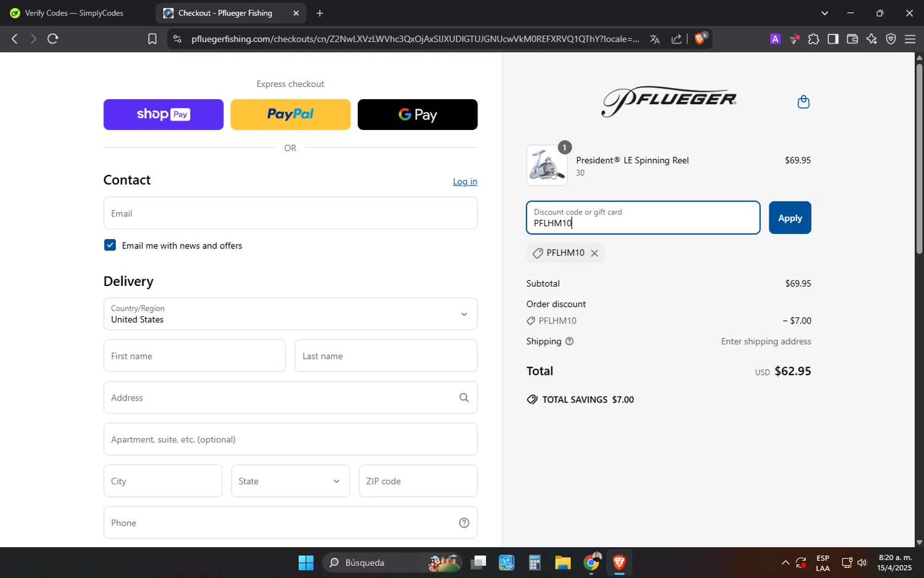The width and height of the screenshot is (924, 578).
Task: Open the taskbar clock and date
Action: pyautogui.click(x=894, y=563)
